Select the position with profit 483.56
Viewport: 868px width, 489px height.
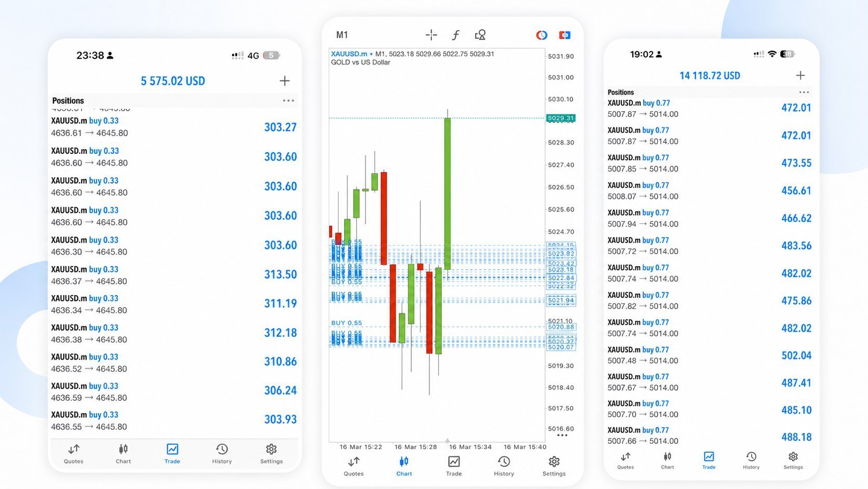pyautogui.click(x=709, y=246)
